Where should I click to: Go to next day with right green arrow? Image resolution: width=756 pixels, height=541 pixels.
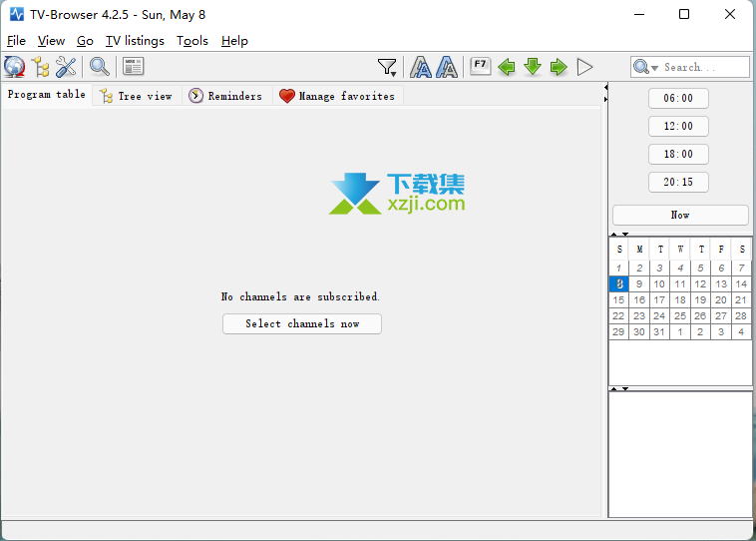point(559,67)
